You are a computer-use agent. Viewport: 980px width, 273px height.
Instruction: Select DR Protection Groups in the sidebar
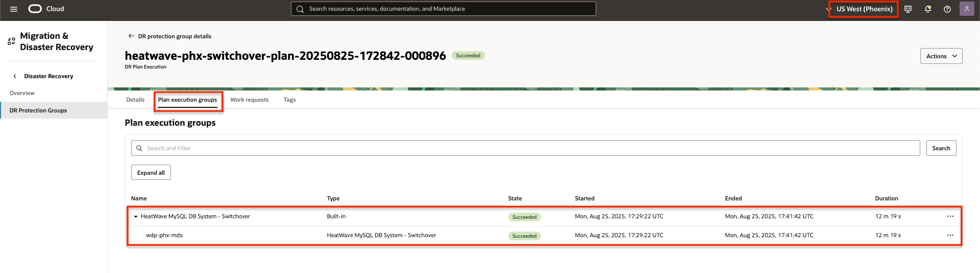(x=54, y=110)
